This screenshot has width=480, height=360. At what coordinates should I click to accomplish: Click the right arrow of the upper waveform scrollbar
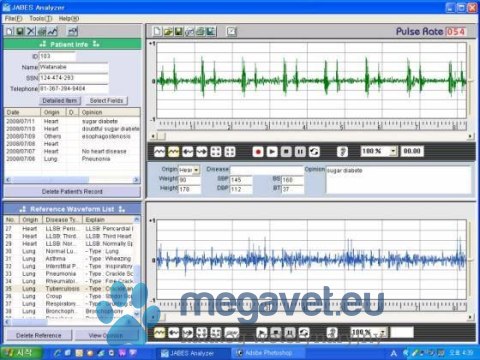[x=470, y=136]
